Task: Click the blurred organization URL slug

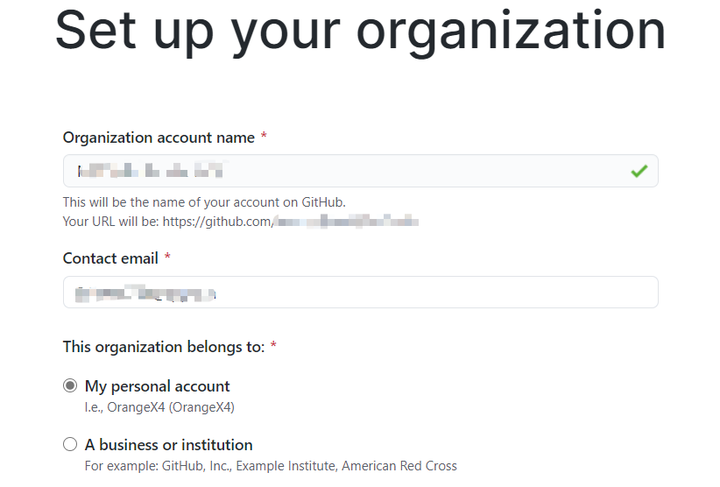Action: tap(347, 221)
